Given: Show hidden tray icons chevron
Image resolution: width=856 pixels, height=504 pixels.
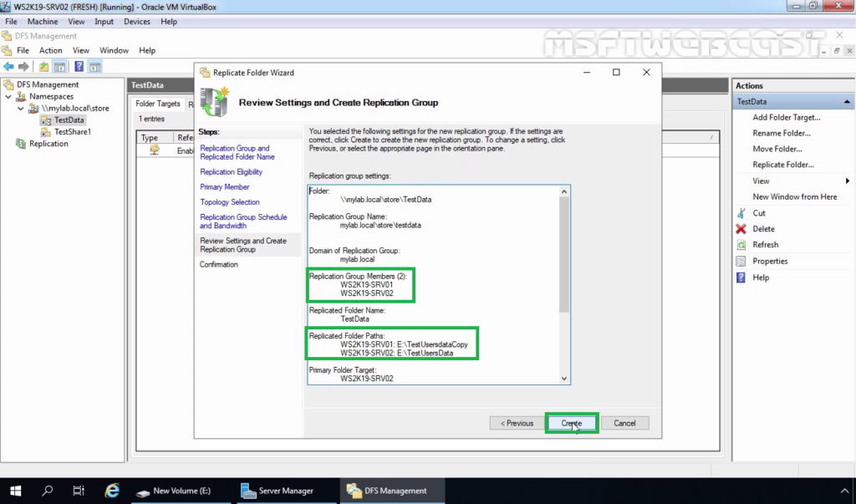Looking at the screenshot, I should click(x=844, y=491).
